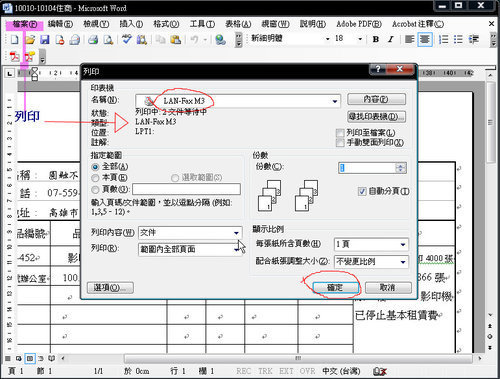Open the 每張紙所含頁數(H) dropdown
The image size is (500, 379).
[x=403, y=244]
